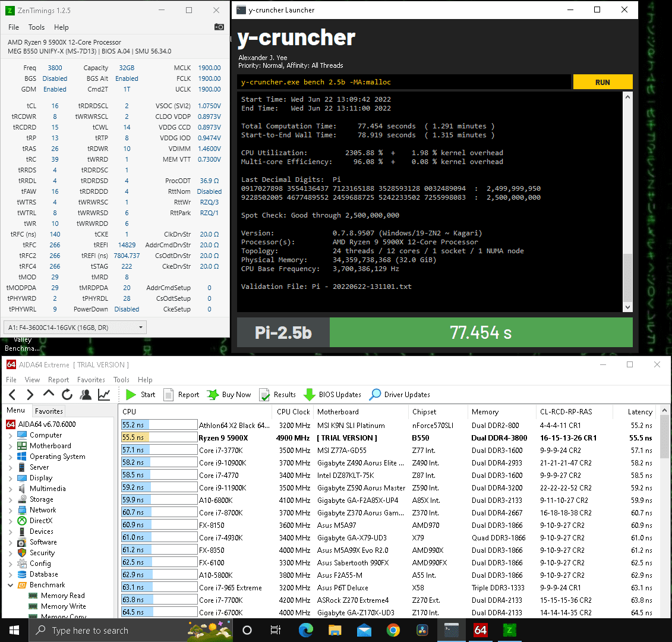Sort by CPU Clock column header
Screen dimensions: 672x642
(293, 412)
